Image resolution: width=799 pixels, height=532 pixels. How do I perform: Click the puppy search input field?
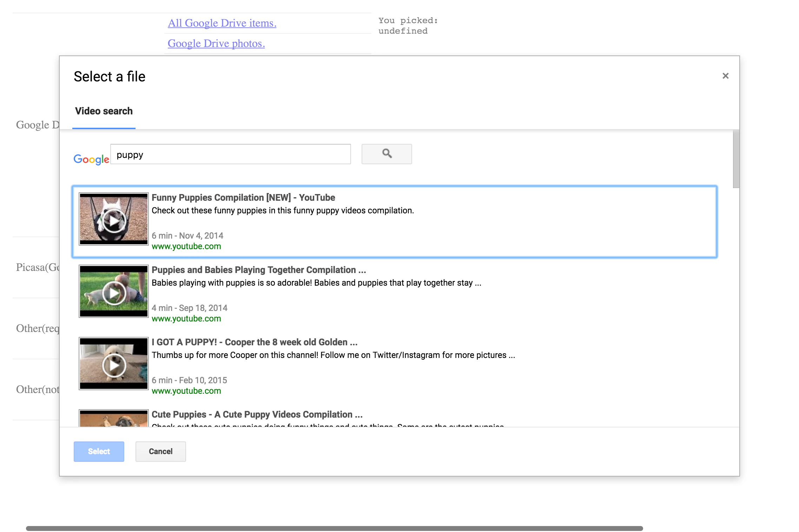[x=231, y=154]
